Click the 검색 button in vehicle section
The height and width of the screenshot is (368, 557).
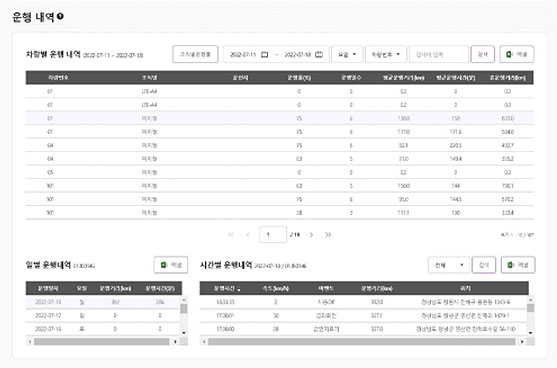[482, 54]
